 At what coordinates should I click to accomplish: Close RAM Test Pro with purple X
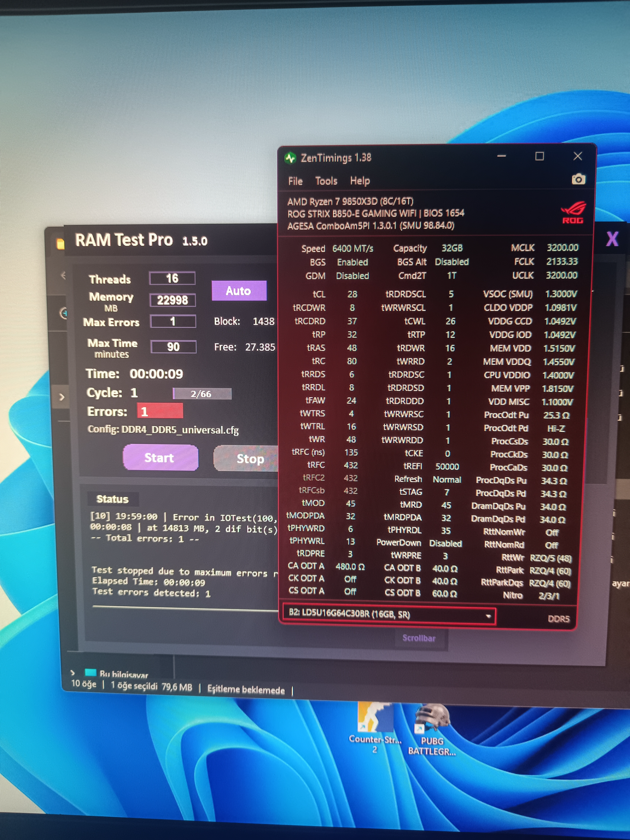pyautogui.click(x=612, y=239)
